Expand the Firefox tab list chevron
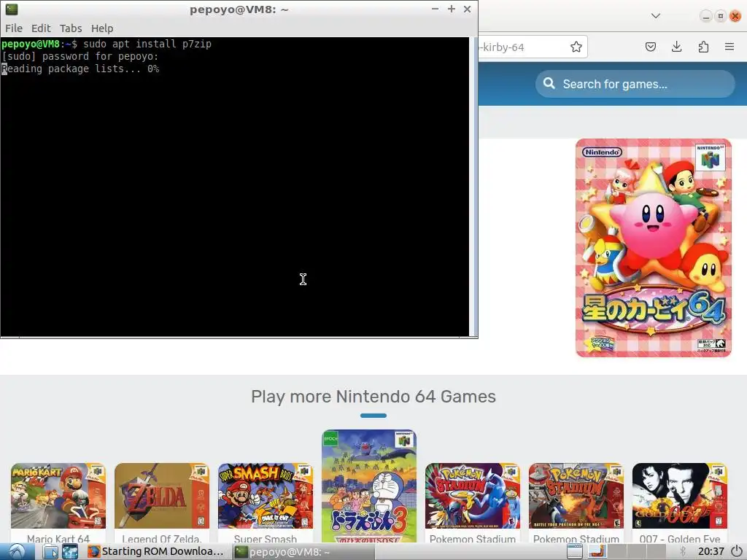Viewport: 747px width, 560px height. point(656,16)
